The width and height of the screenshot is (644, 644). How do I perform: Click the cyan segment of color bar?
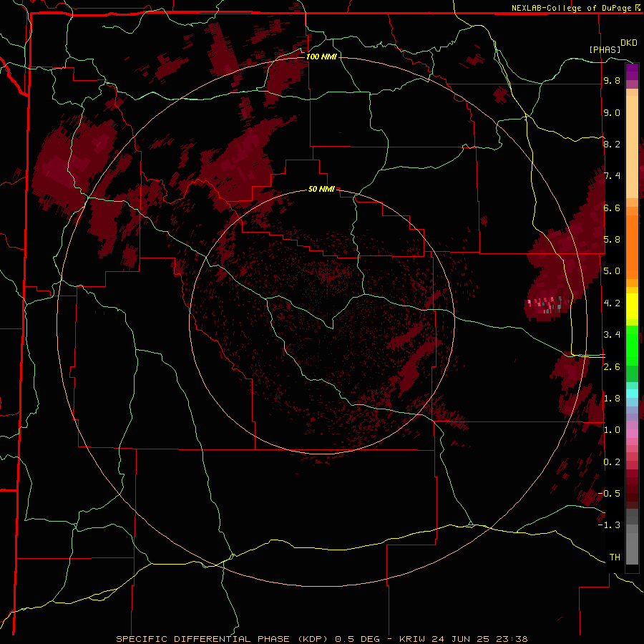point(632,394)
